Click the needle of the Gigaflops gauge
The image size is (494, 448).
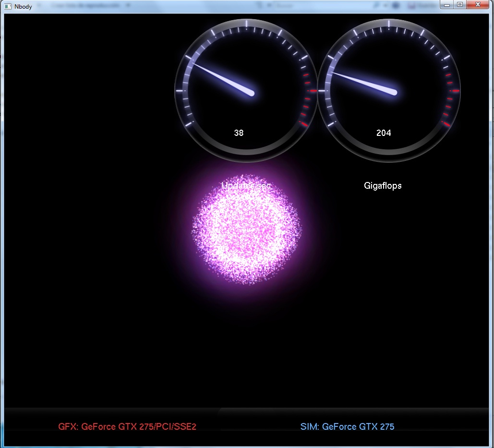[x=364, y=83]
